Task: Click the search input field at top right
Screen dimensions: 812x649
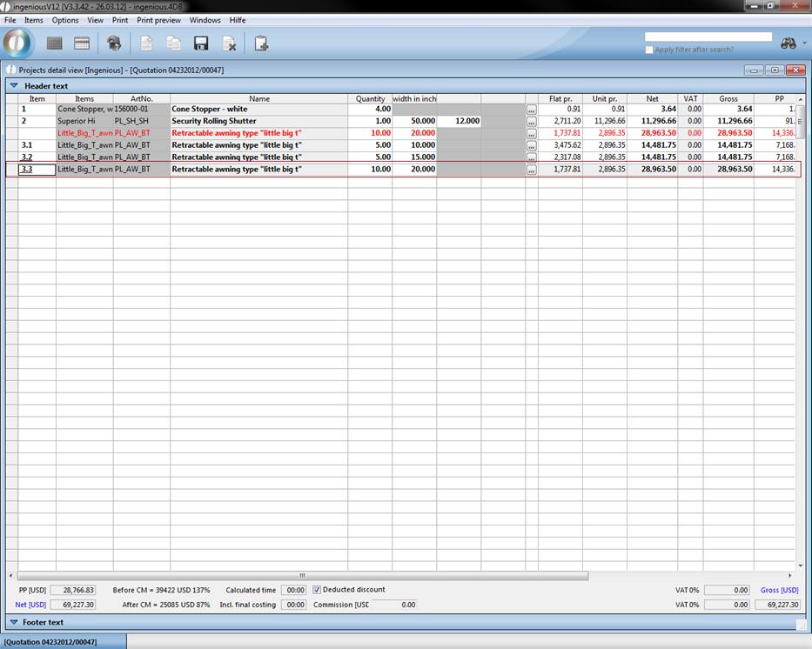Action: [708, 37]
